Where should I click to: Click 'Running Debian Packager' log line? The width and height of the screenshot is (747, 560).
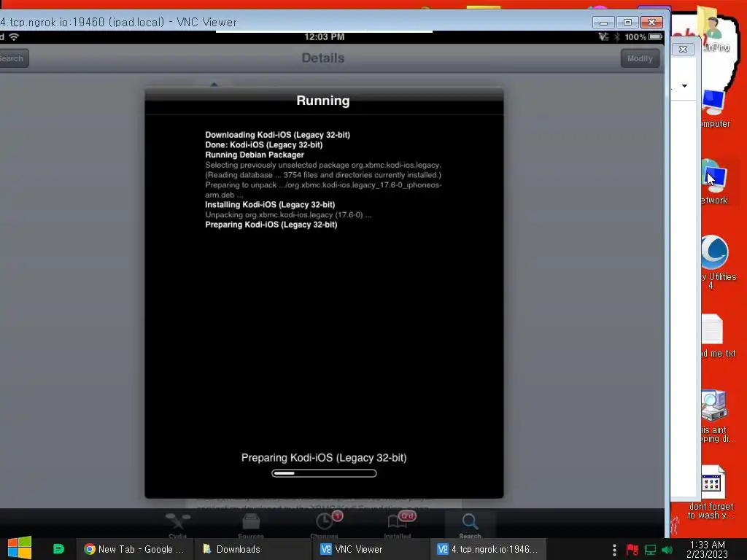pos(255,155)
